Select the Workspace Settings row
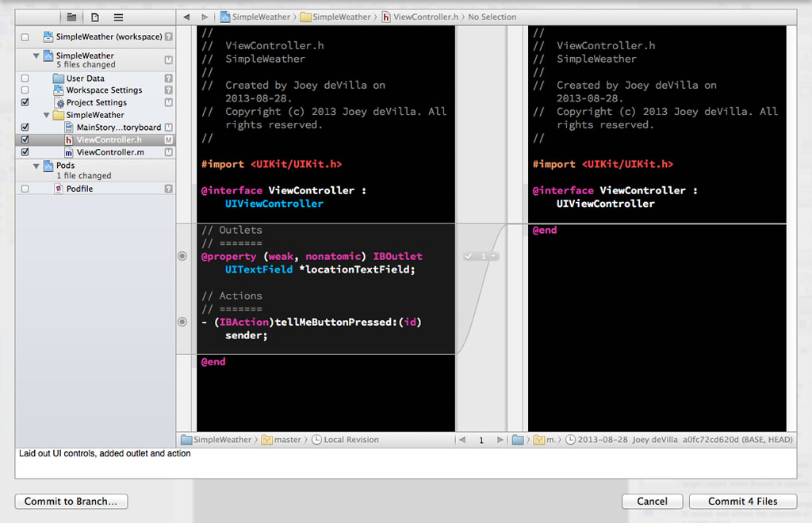 (95, 90)
